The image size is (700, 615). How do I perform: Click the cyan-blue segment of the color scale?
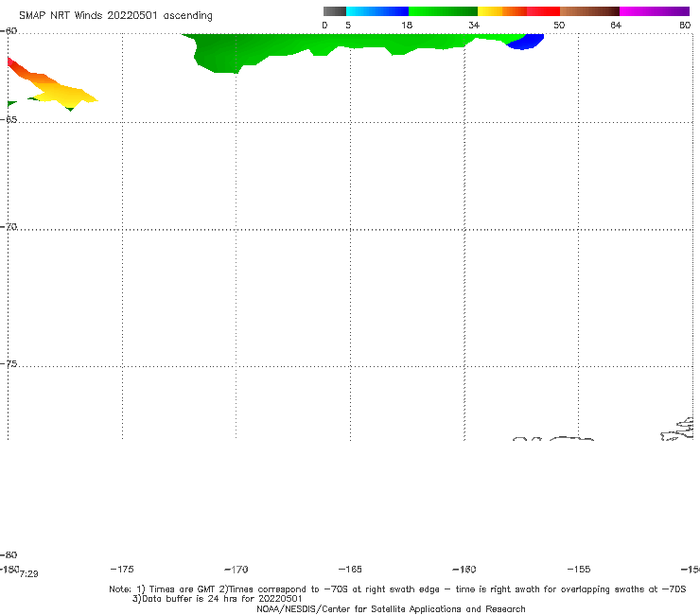[377, 11]
